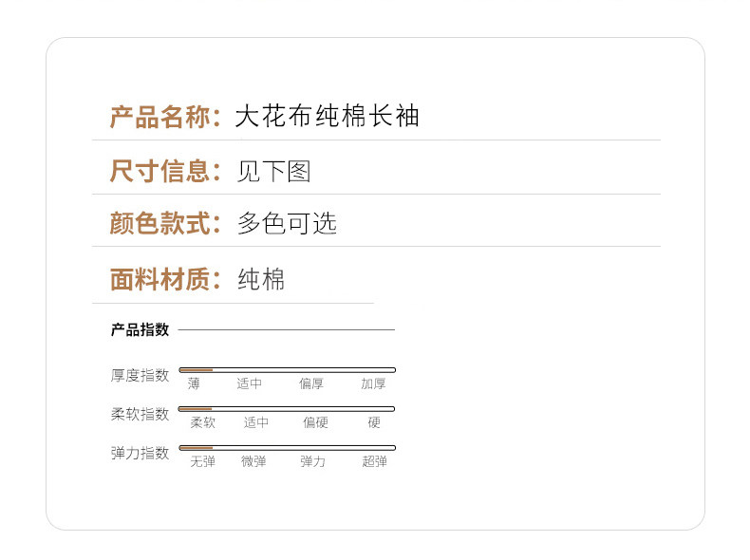Screen dimensions: 750x560
Task: Click the 多色可选 color option text
Action: [x=287, y=224]
